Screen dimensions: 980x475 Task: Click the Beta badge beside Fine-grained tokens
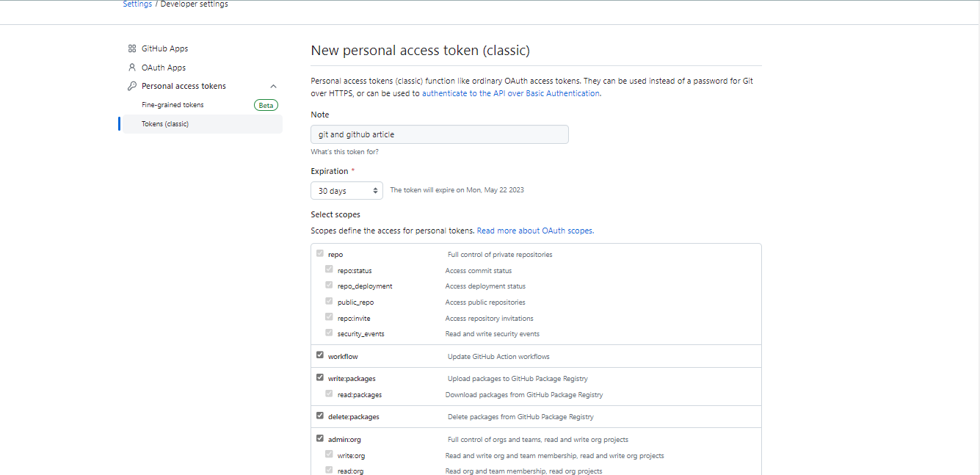coord(266,105)
